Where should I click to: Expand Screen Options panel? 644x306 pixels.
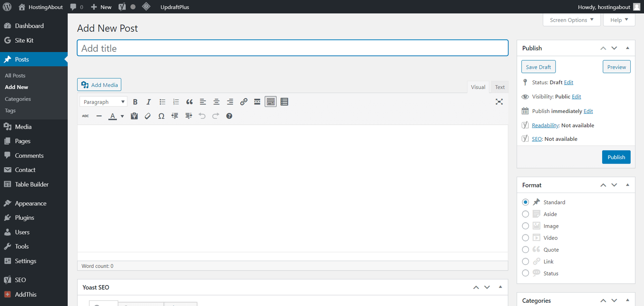click(572, 20)
